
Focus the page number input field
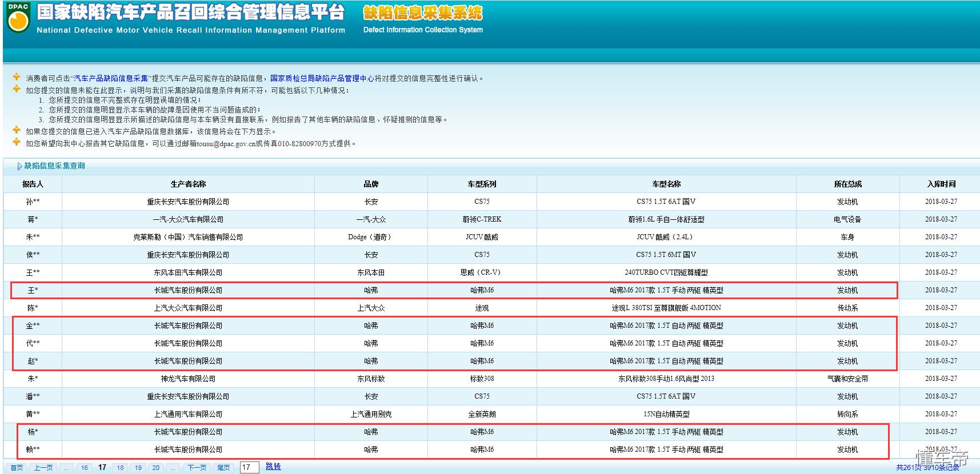[249, 467]
